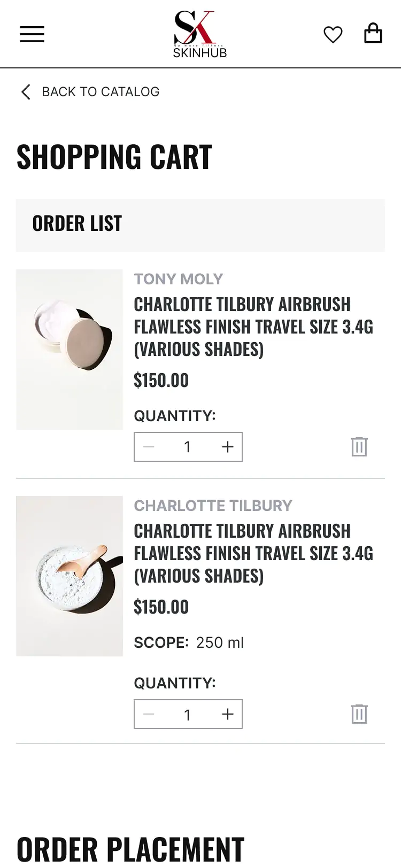The width and height of the screenshot is (401, 868).
Task: Click the back chevron arrow
Action: click(x=26, y=92)
